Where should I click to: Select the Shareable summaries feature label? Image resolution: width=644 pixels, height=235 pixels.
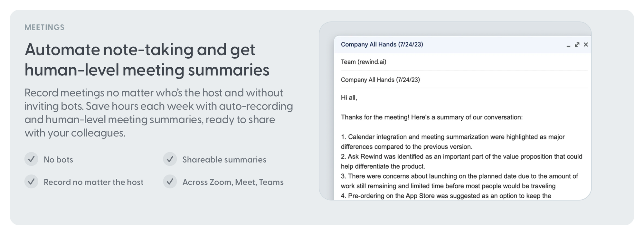point(224,160)
